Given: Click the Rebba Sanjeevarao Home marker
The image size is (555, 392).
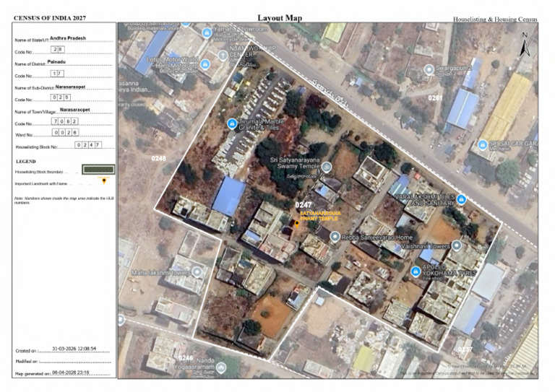Looking at the screenshot, I should pyautogui.click(x=335, y=237).
